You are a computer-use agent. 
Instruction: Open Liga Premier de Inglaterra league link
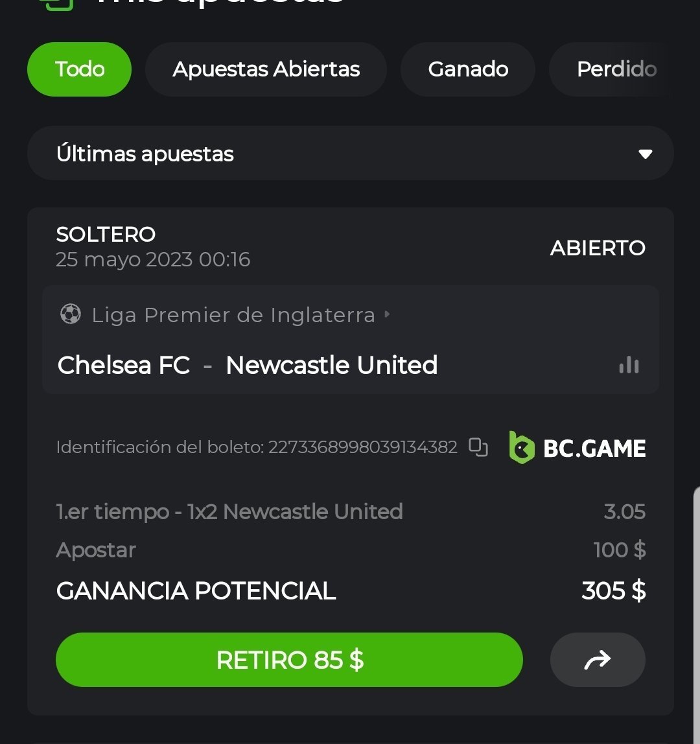pyautogui.click(x=233, y=315)
